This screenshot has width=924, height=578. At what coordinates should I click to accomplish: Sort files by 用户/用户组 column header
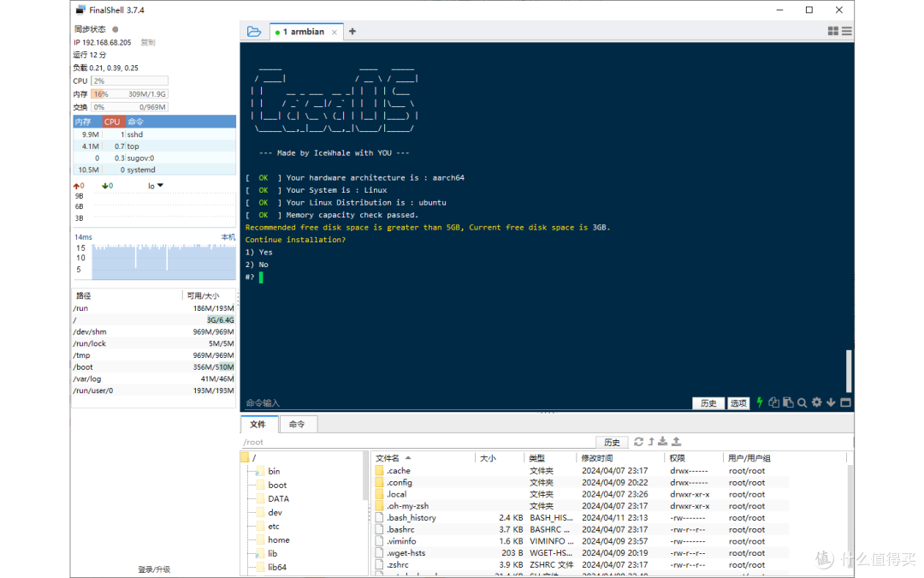click(x=784, y=458)
